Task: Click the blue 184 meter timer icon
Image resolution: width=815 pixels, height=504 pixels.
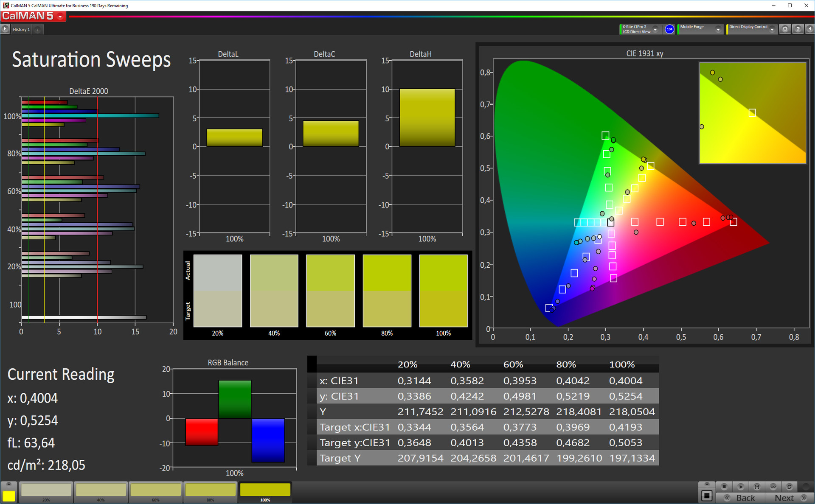Action: [x=669, y=29]
